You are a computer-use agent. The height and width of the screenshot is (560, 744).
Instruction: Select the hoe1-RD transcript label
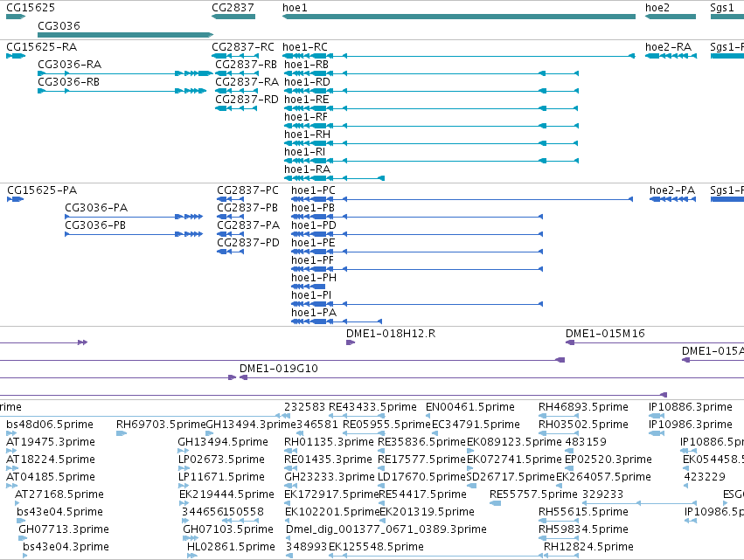tap(307, 82)
